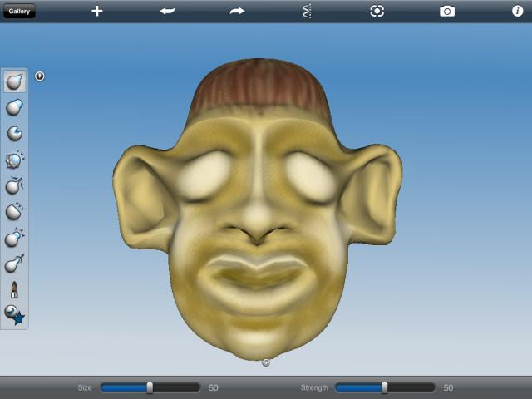Select the notched blob carve tool

(15, 133)
